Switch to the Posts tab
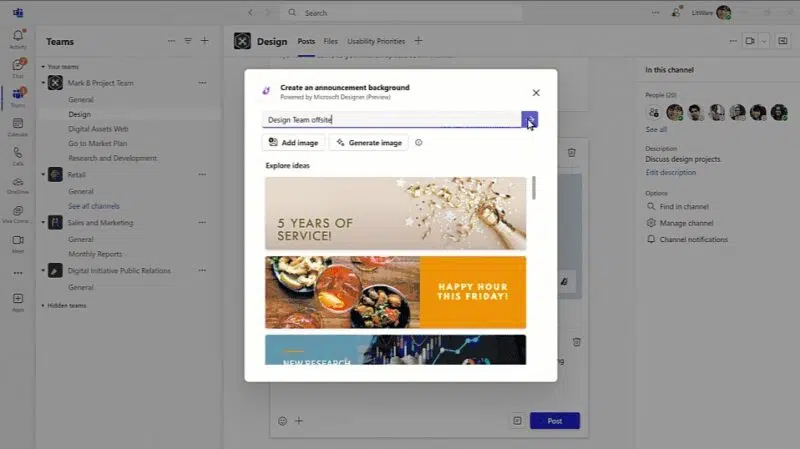 pyautogui.click(x=306, y=41)
